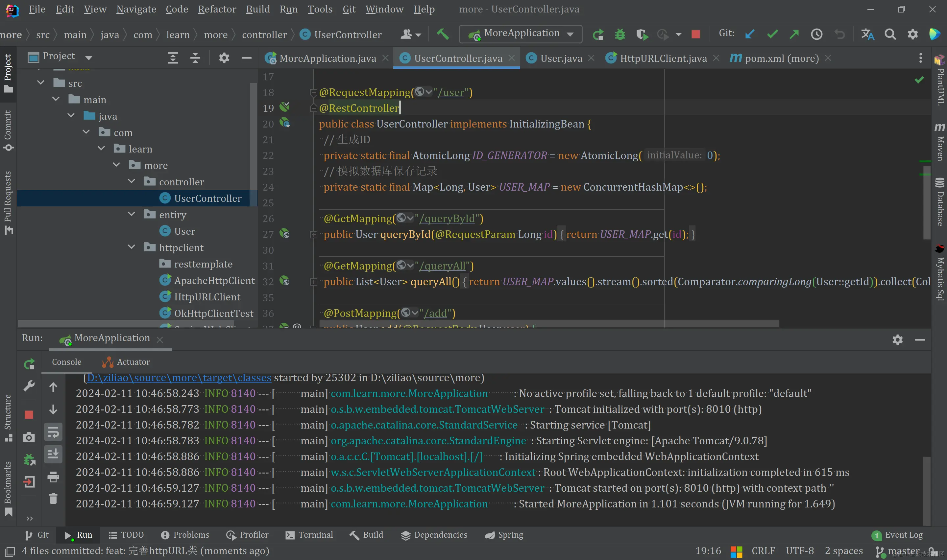Image resolution: width=947 pixels, height=560 pixels.
Task: Show Git history clock icon
Action: point(816,34)
